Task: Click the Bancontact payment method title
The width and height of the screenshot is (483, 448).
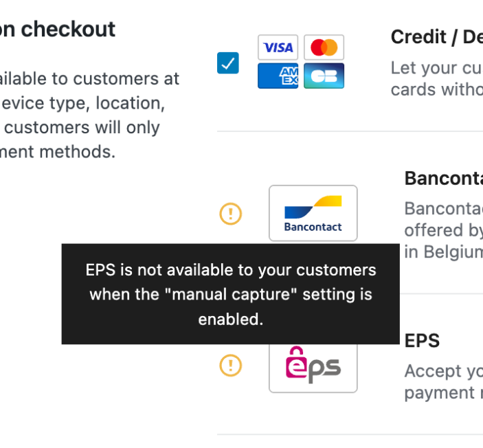Action: coord(443,179)
